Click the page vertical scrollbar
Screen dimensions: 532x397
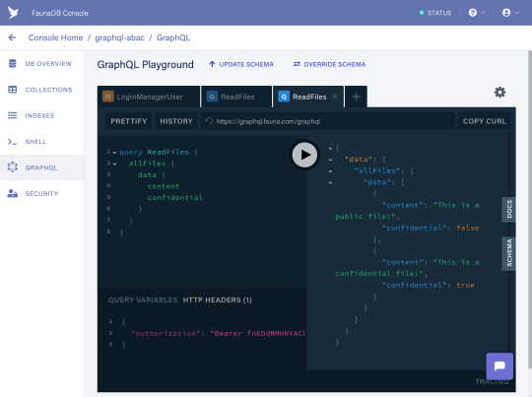(x=530, y=210)
